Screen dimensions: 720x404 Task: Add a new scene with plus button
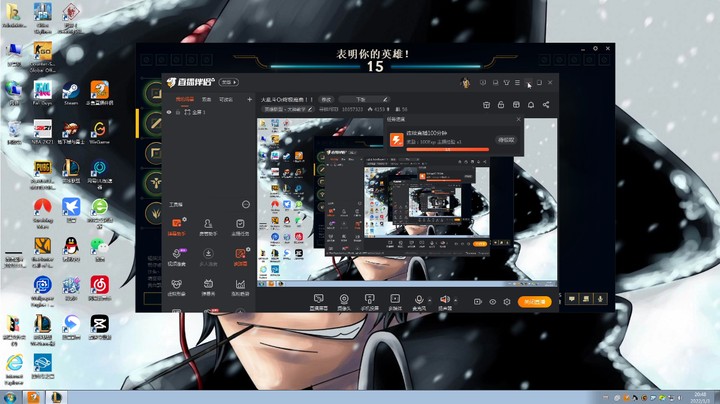[249, 99]
